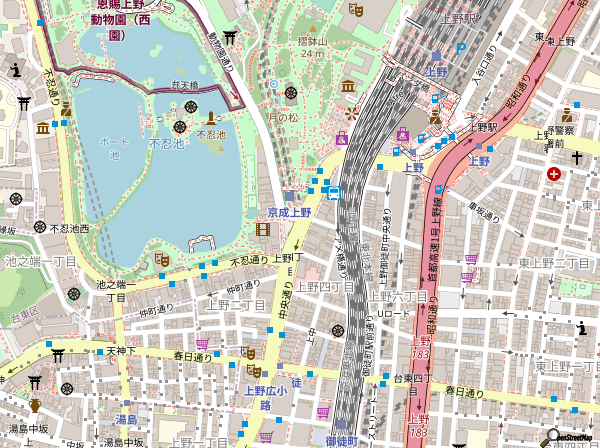Click the 弁天橋 bridge label
Screen dimensions: 600x448
184,86
